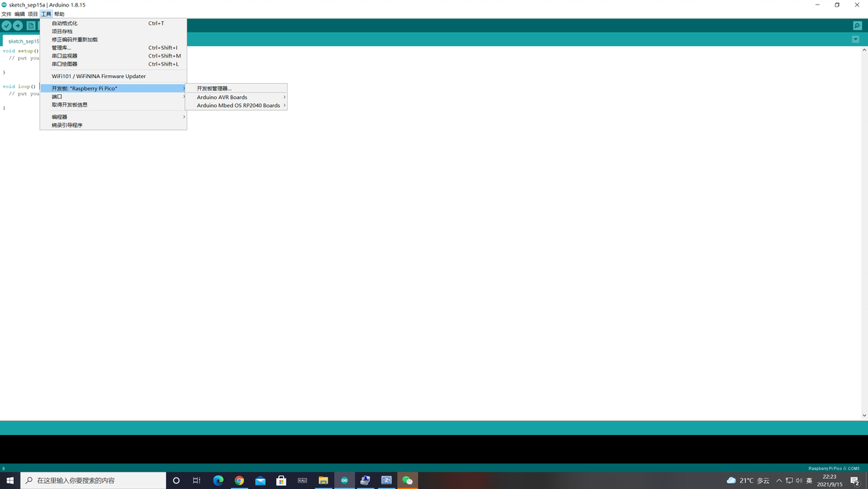Image resolution: width=868 pixels, height=489 pixels.
Task: Switch input method 英 indicator
Action: point(809,480)
